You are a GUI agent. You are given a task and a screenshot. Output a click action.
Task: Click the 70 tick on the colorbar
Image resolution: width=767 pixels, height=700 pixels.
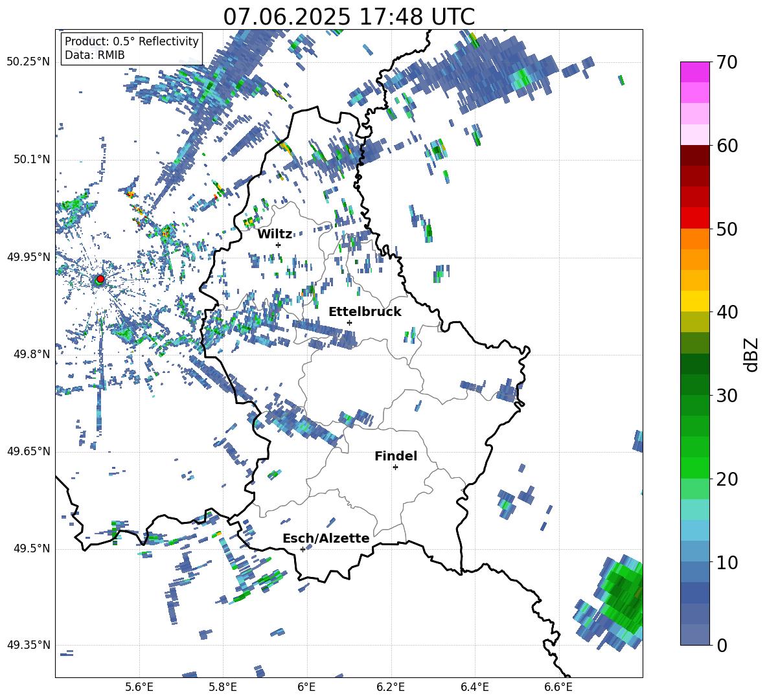(726, 63)
